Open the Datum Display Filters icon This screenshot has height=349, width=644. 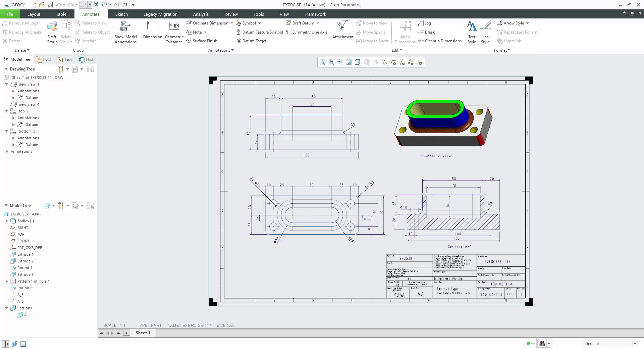384,62
